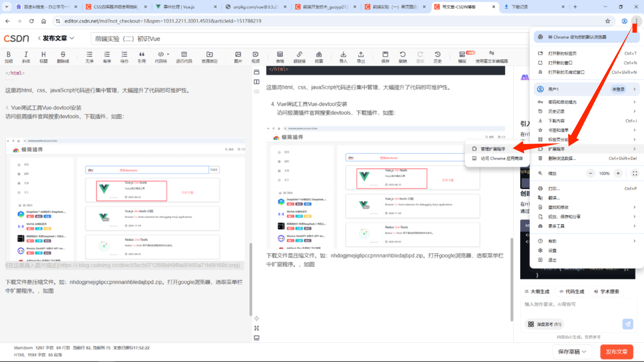Increase zoom with the plus button
The image size is (644, 362).
[618, 173]
